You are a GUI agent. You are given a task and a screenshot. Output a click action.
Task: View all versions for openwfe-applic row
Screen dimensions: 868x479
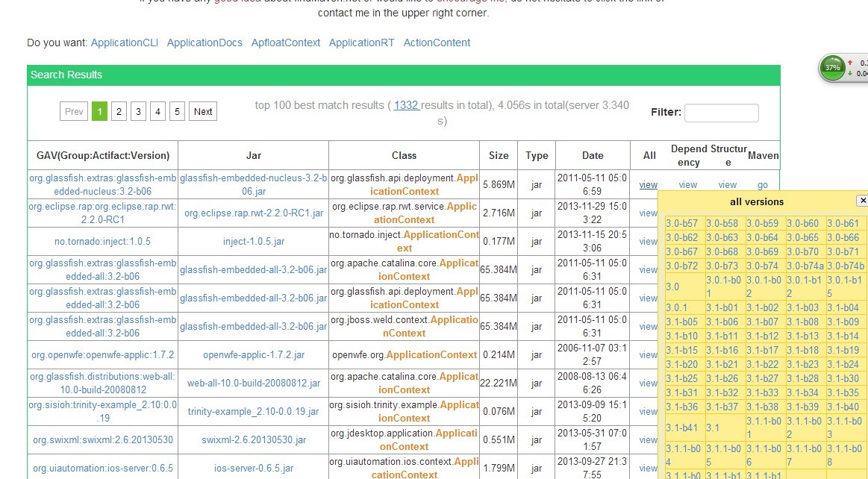point(648,354)
